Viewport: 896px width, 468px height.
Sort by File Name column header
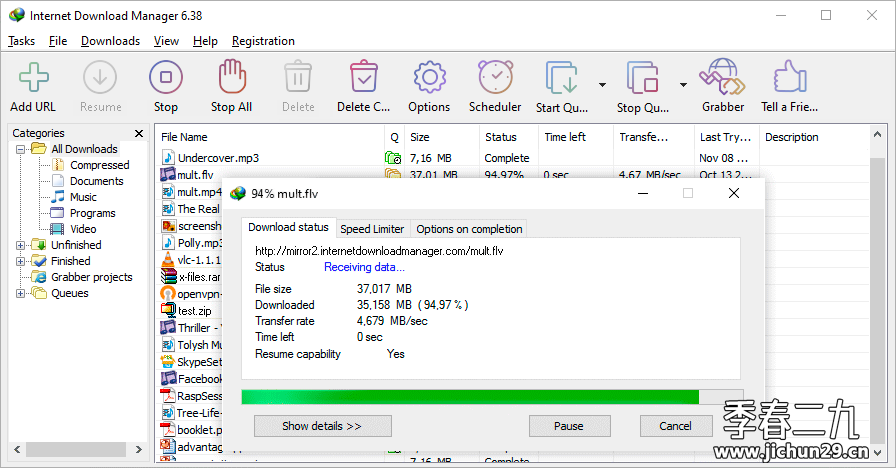click(x=270, y=137)
